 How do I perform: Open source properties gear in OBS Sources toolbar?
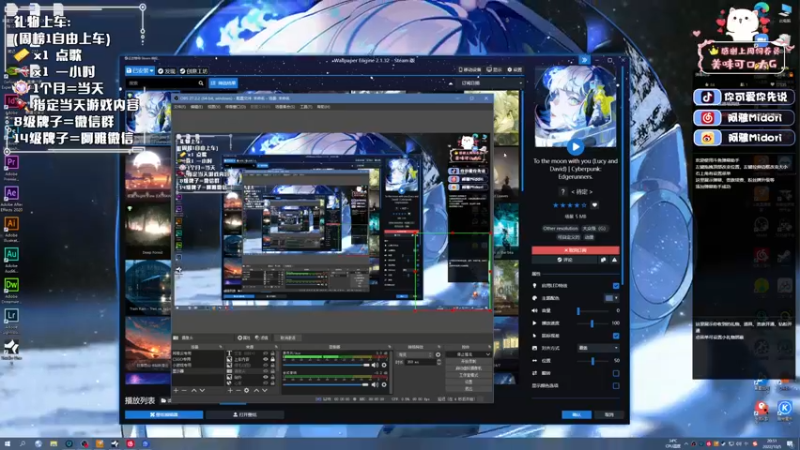246,390
